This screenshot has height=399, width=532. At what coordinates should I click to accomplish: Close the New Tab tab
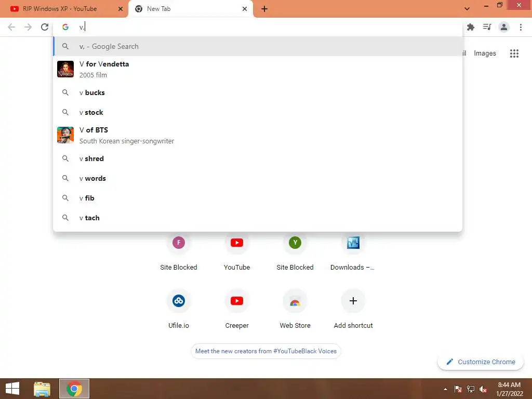click(245, 9)
